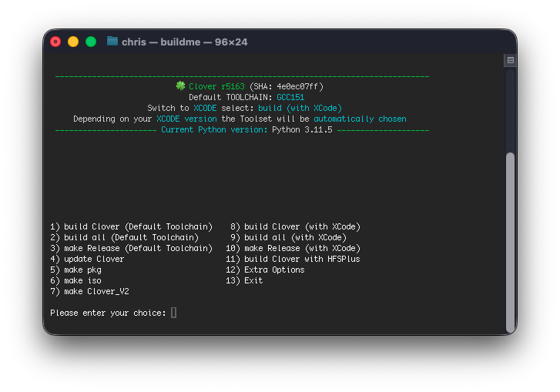560x392 pixels.
Task: Click the 'Current Python version:' label
Action: pos(214,129)
